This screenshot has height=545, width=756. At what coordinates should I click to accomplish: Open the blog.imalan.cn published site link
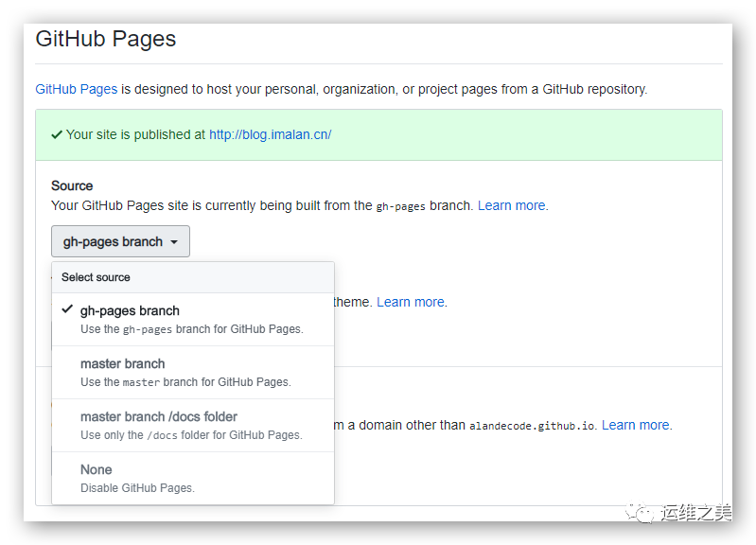[x=270, y=134]
